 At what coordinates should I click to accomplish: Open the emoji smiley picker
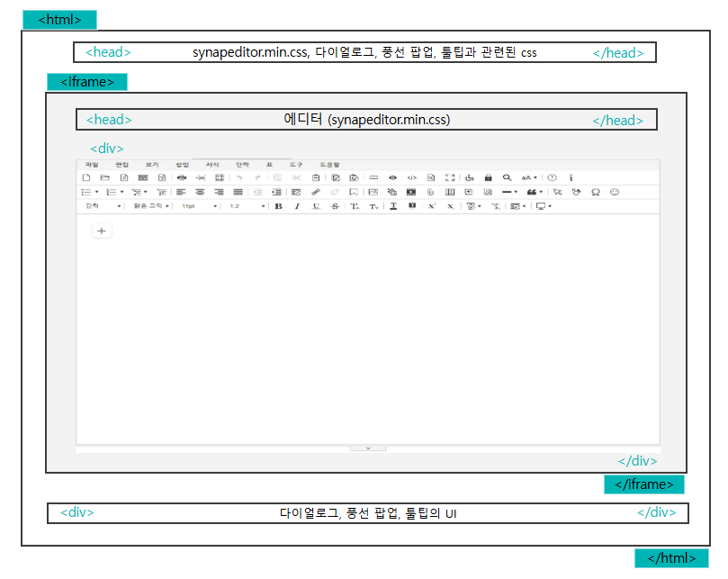[x=615, y=192]
